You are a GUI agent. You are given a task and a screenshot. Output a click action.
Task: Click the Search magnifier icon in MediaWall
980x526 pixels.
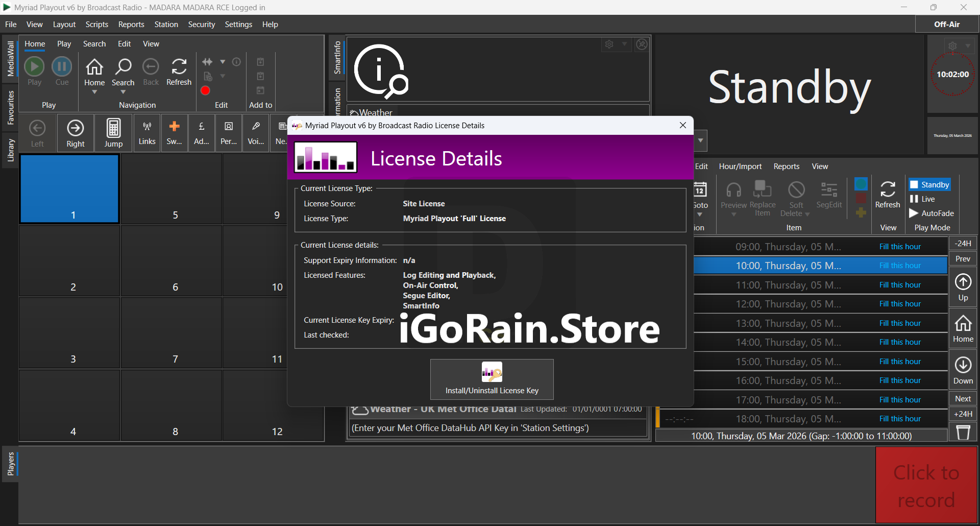tap(123, 67)
